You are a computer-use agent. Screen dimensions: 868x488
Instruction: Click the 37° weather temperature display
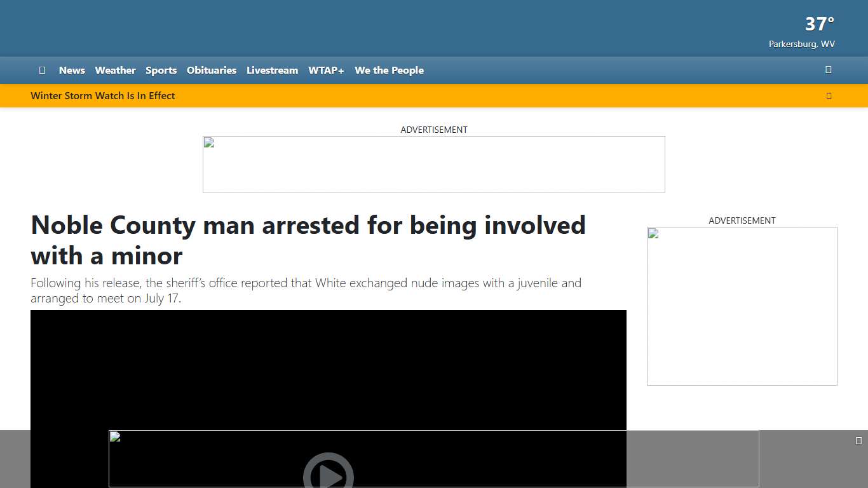pos(818,24)
